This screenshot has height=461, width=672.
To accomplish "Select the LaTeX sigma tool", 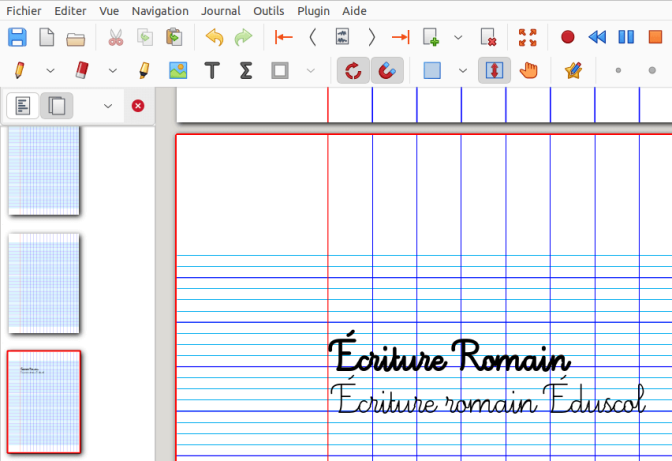I will (246, 70).
